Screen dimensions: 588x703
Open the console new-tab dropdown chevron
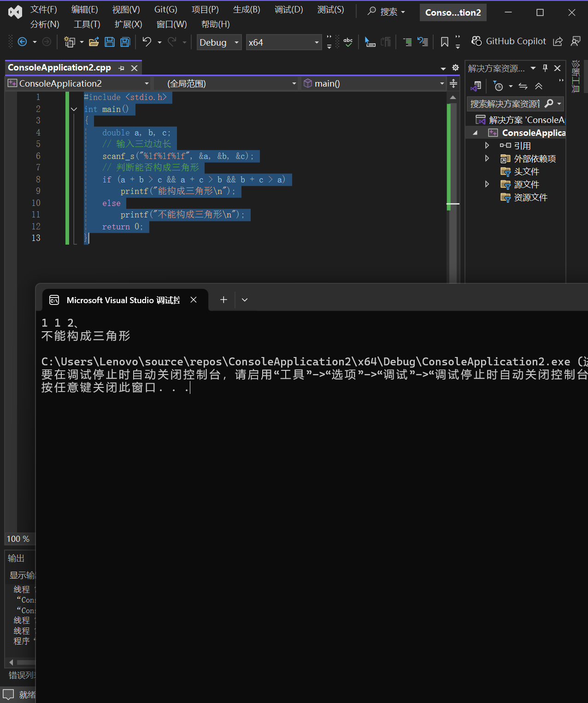pos(245,300)
